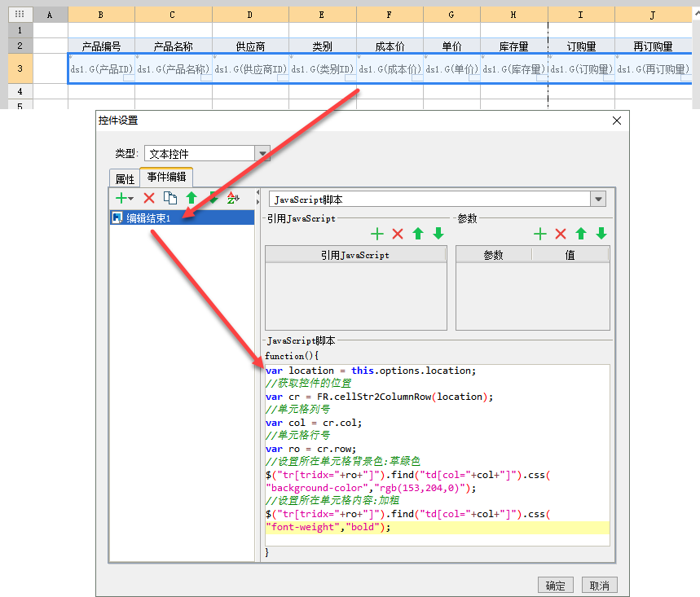The image size is (700, 597).
Task: Select spreadsheet column J header
Action: [653, 15]
